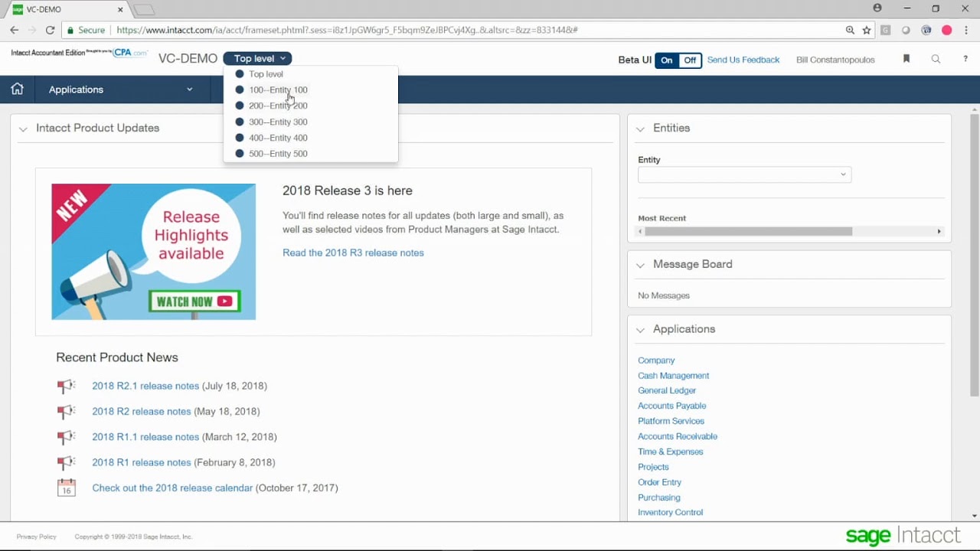Click the page vertical scrollbar thumb
This screenshot has width=980, height=551.
(974, 255)
